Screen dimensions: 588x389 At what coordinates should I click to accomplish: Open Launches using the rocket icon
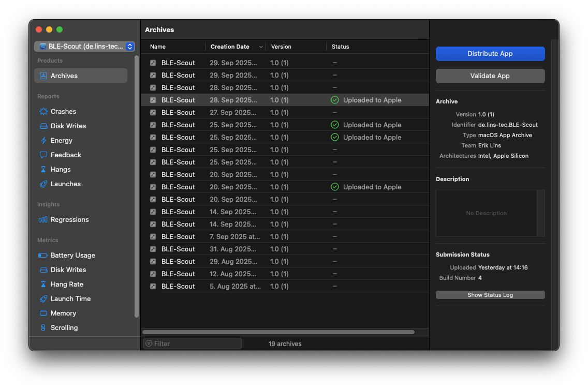pyautogui.click(x=43, y=184)
